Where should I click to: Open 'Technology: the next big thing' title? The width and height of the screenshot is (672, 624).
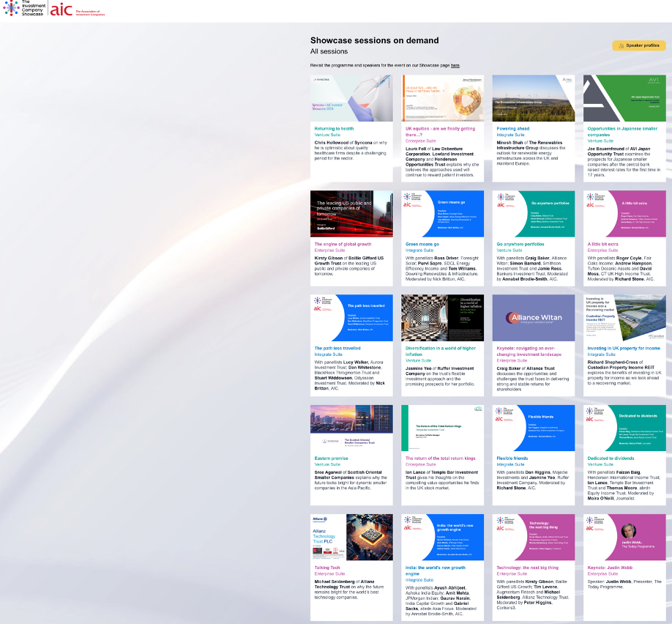tap(527, 568)
